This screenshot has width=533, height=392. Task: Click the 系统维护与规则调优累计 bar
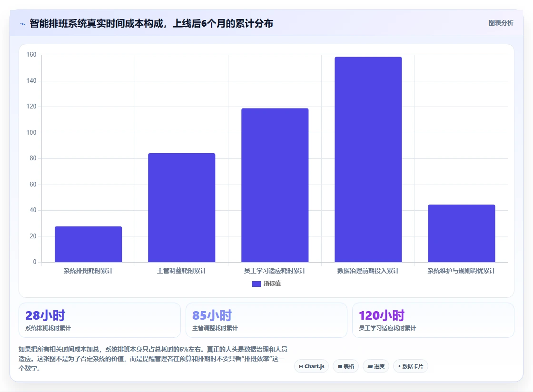pos(462,234)
